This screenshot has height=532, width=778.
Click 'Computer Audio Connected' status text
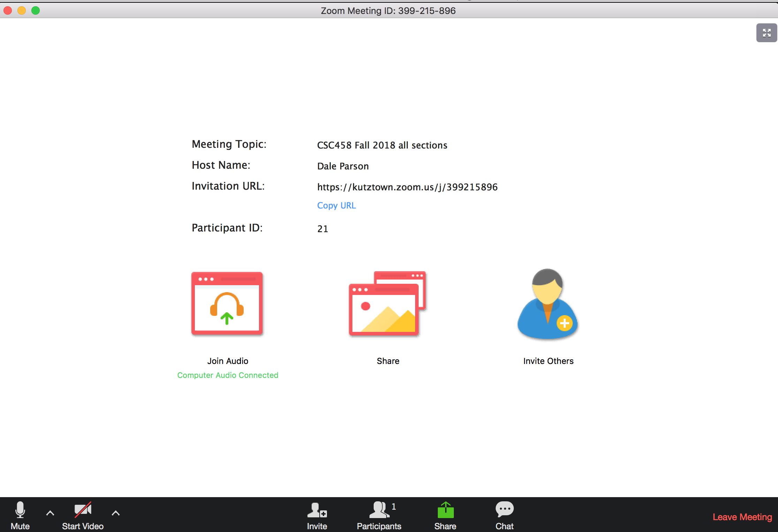[228, 375]
